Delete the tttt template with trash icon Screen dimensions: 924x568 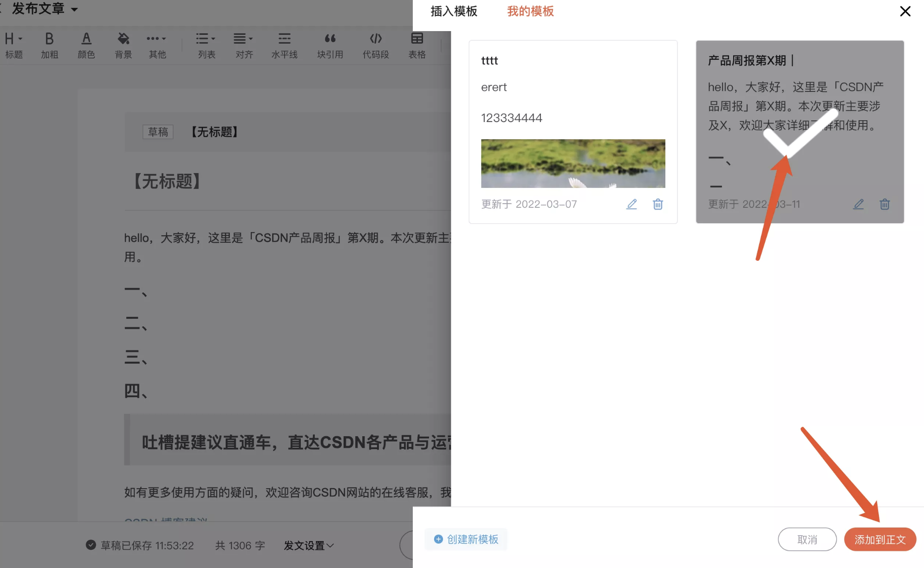point(657,204)
